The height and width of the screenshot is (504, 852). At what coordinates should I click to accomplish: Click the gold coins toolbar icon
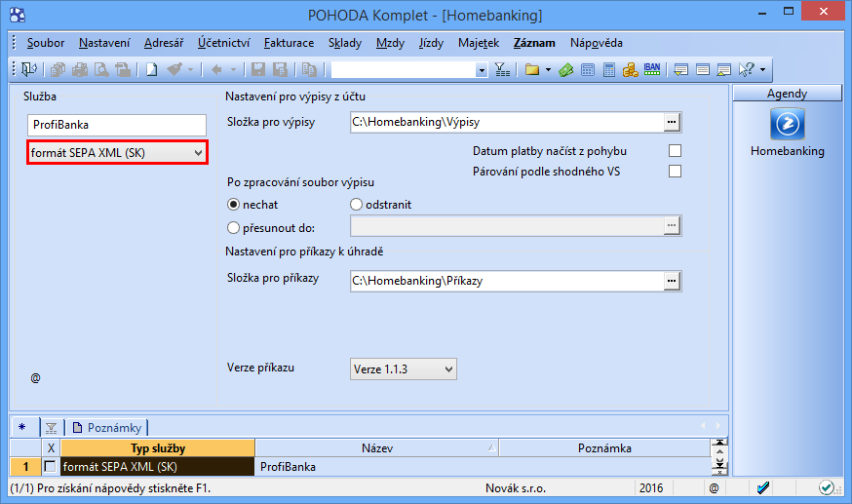[631, 69]
